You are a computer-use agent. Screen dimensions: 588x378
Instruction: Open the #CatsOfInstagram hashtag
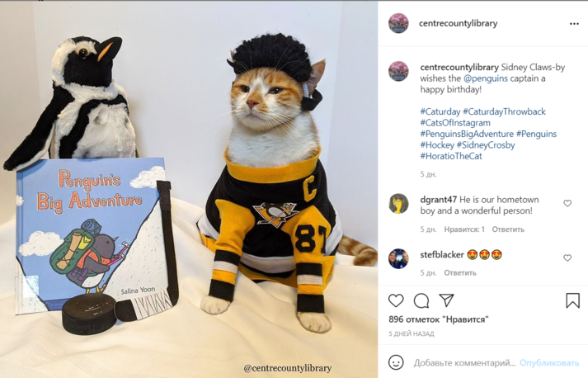(x=455, y=123)
